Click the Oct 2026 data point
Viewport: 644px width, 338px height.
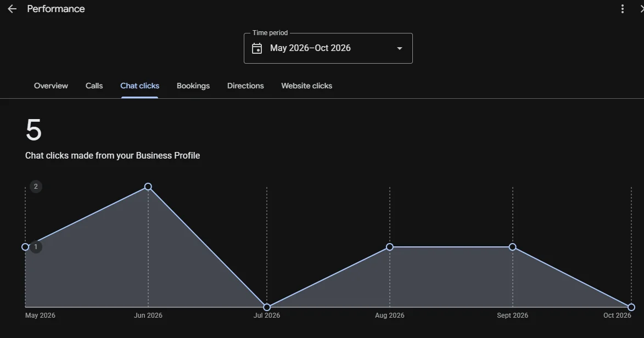click(x=631, y=307)
